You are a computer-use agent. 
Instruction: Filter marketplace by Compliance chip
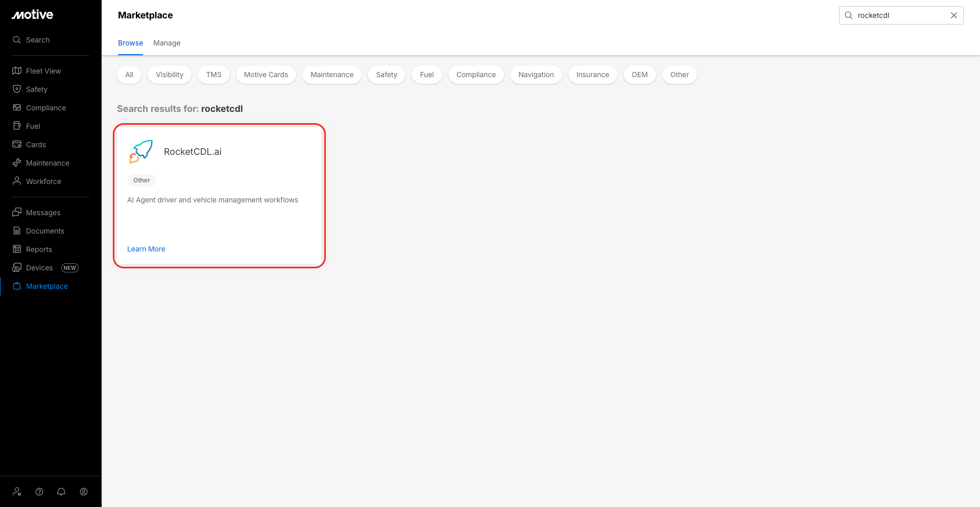pyautogui.click(x=476, y=75)
